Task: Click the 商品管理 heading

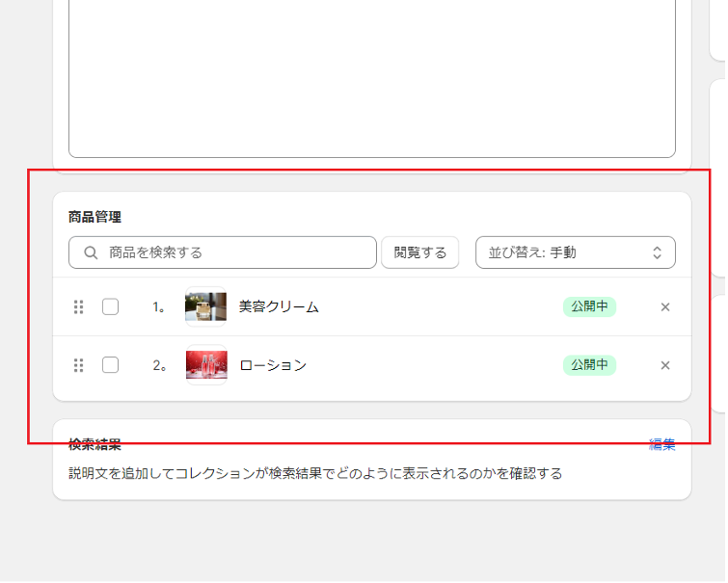Action: click(94, 217)
